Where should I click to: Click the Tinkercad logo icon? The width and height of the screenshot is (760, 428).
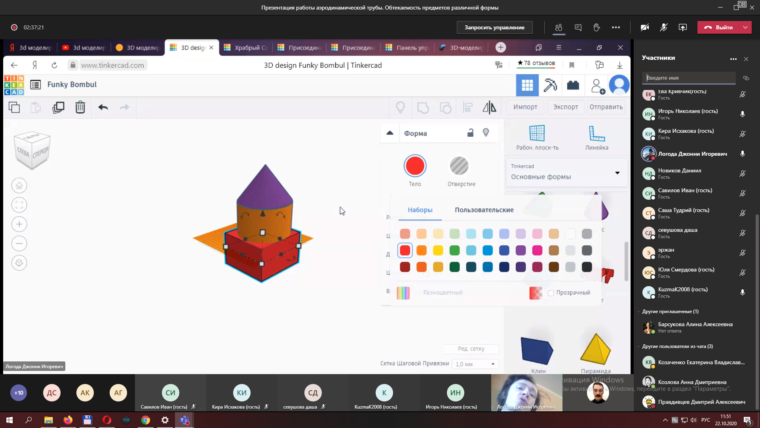[x=15, y=85]
